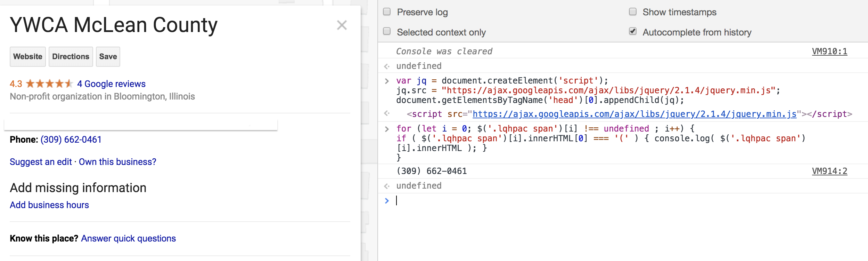
Task: Click return arrow icon beside script element output
Action: 387,113
